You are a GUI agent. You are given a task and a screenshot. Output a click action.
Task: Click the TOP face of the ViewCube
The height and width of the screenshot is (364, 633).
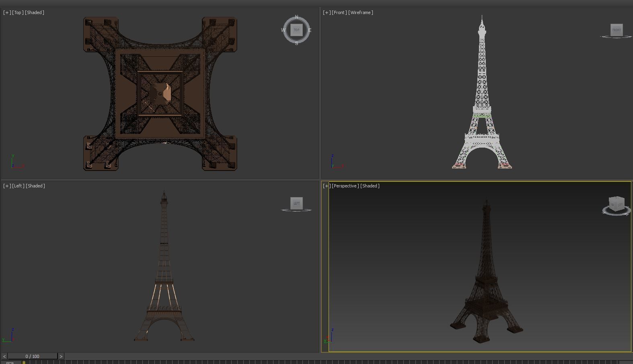[x=296, y=30]
